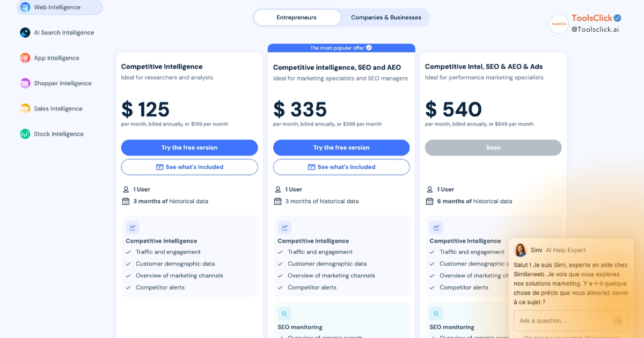The image size is (644, 338).
Task: Click the Soon button on the $540 plan
Action: 493,148
